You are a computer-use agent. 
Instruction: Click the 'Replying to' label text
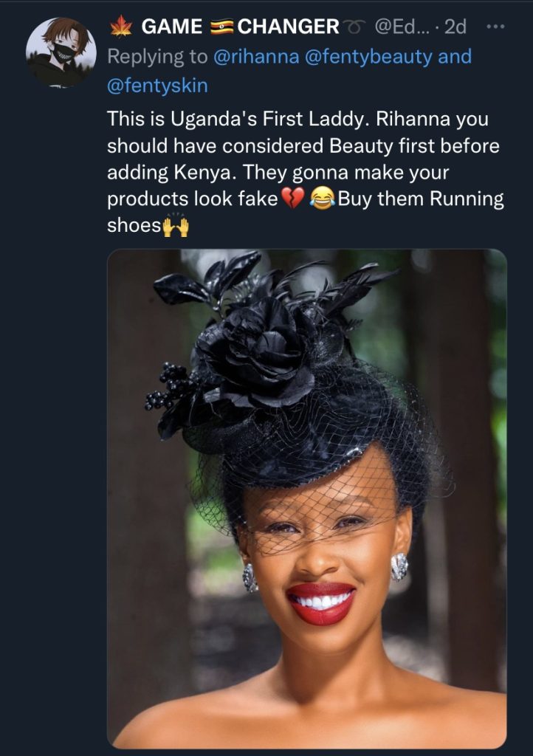[x=157, y=57]
